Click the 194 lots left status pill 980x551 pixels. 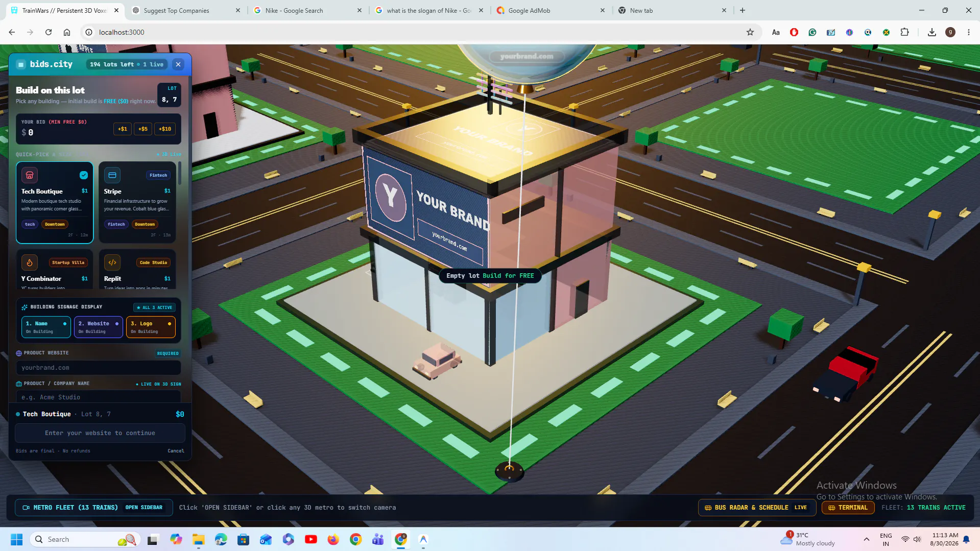click(x=127, y=64)
